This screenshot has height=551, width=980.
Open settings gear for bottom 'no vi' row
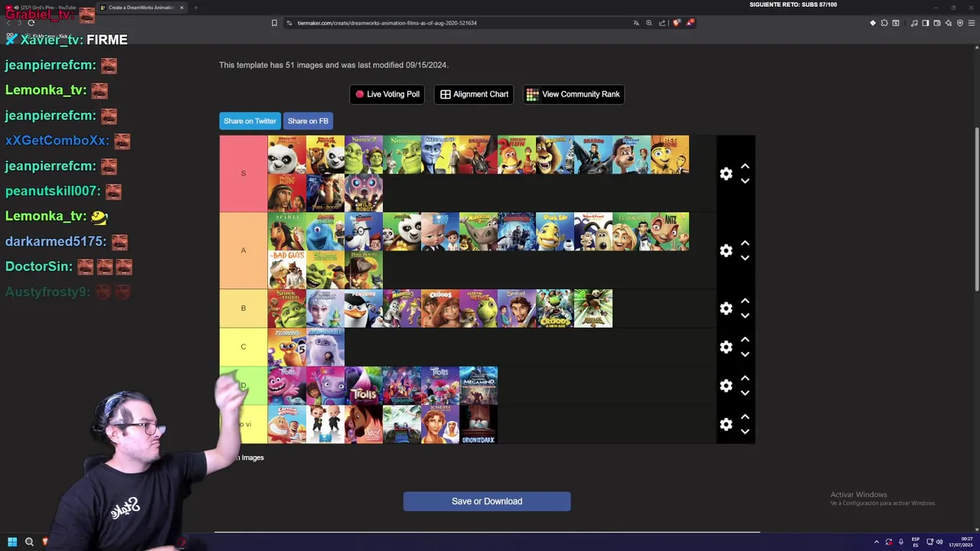[726, 424]
